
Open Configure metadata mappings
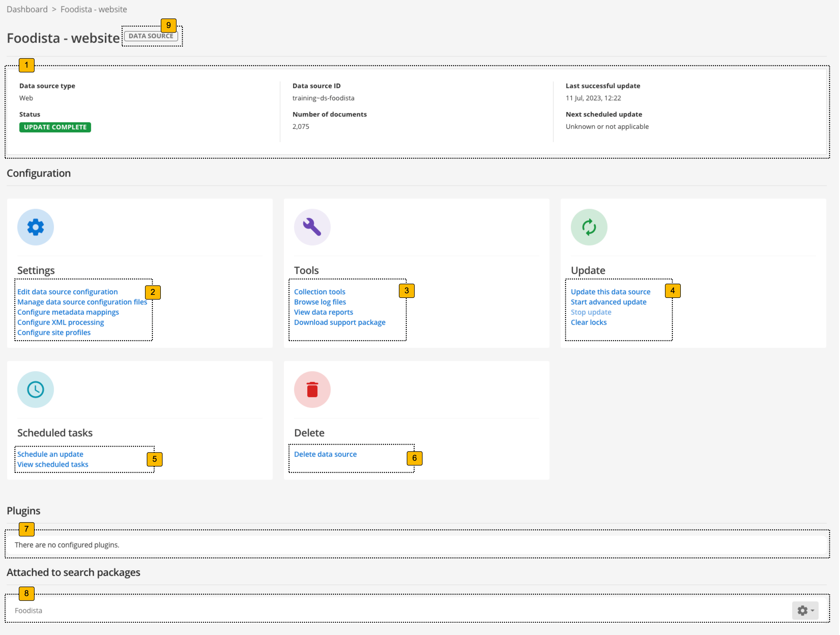tap(68, 312)
